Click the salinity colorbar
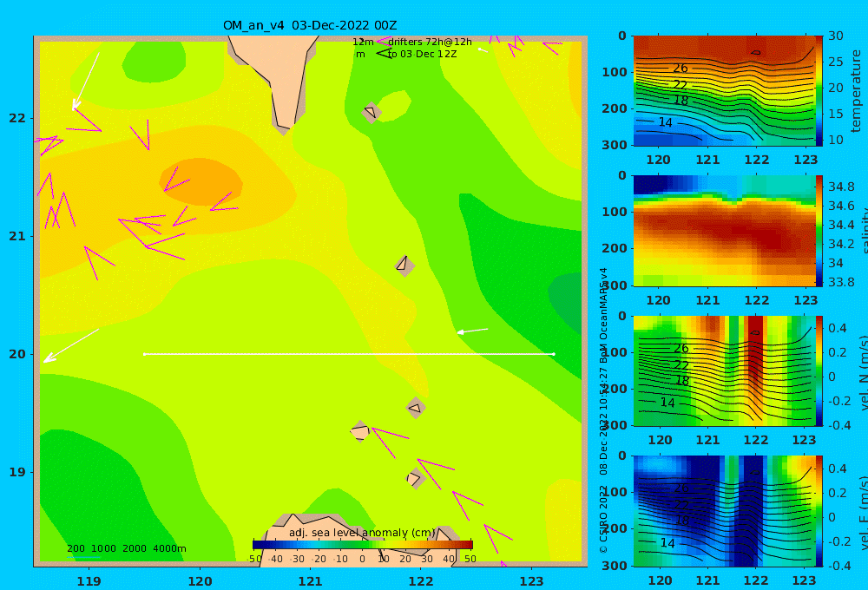The width and height of the screenshot is (868, 590). click(819, 231)
